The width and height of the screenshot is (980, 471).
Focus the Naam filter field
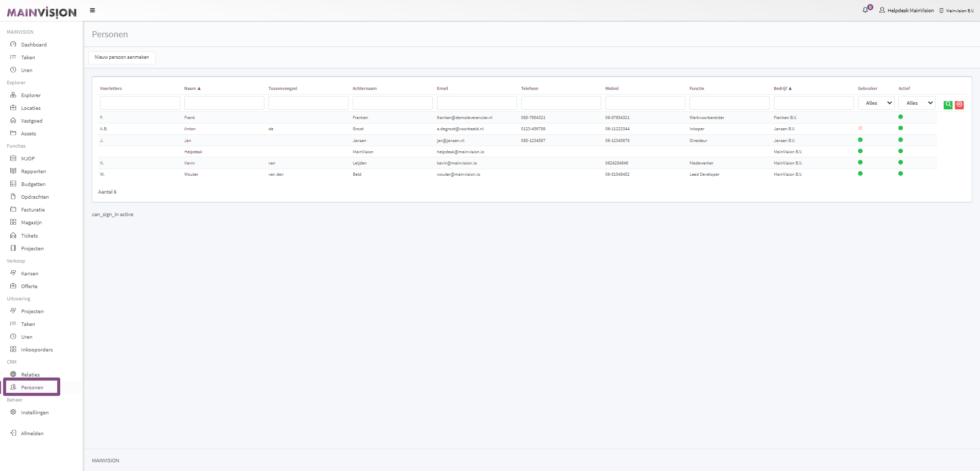coord(224,103)
